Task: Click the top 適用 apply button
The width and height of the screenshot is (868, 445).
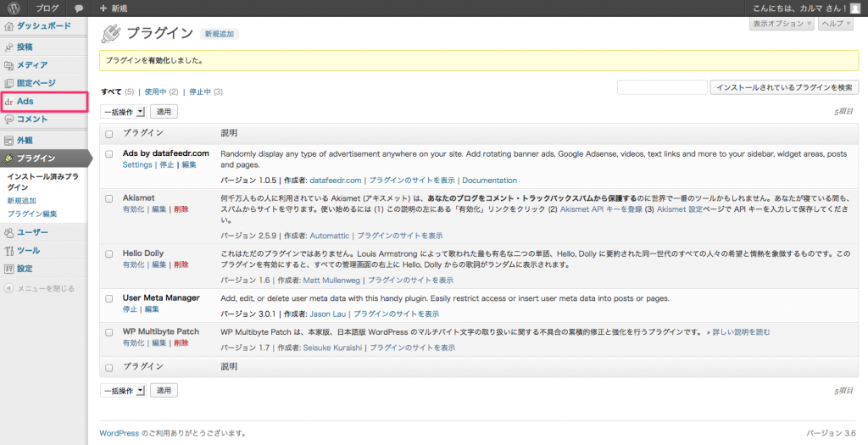Action: click(164, 112)
